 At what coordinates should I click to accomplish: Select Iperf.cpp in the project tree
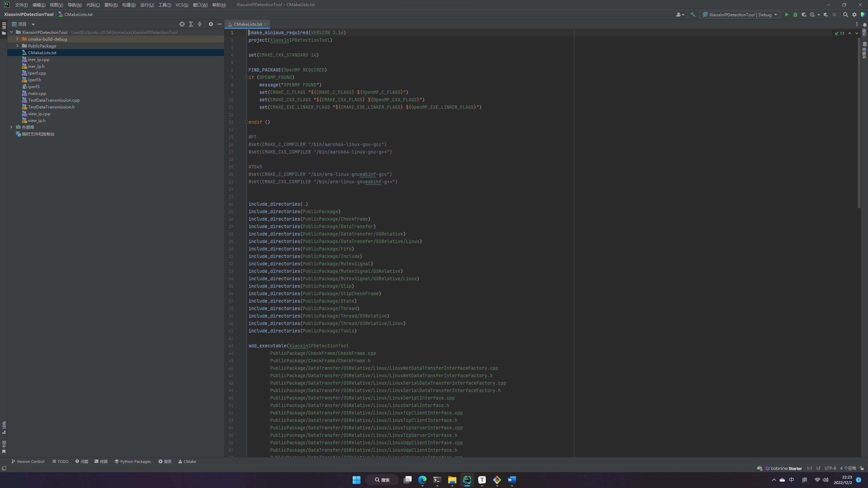pyautogui.click(x=37, y=73)
